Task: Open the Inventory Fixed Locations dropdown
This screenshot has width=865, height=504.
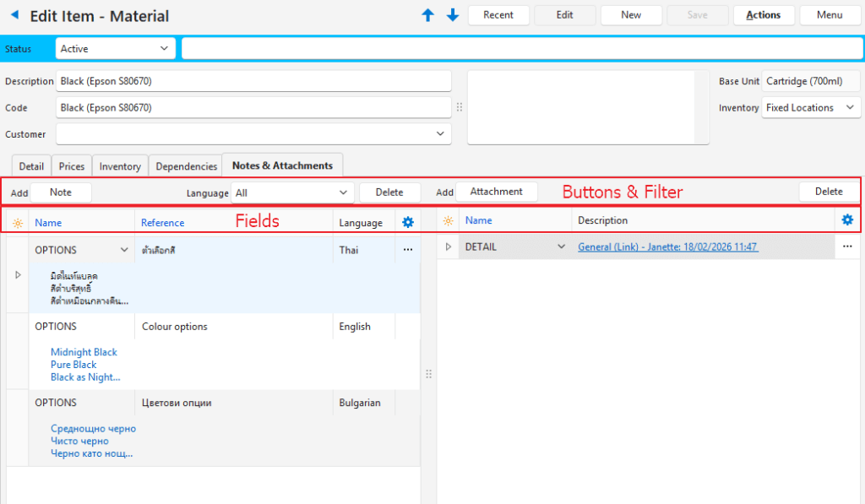Action: point(811,108)
